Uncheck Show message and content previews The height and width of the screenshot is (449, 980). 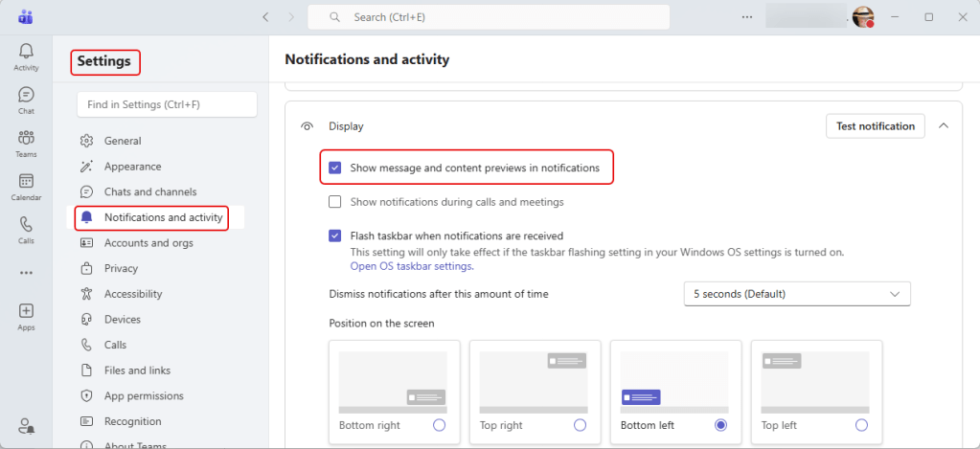point(335,168)
